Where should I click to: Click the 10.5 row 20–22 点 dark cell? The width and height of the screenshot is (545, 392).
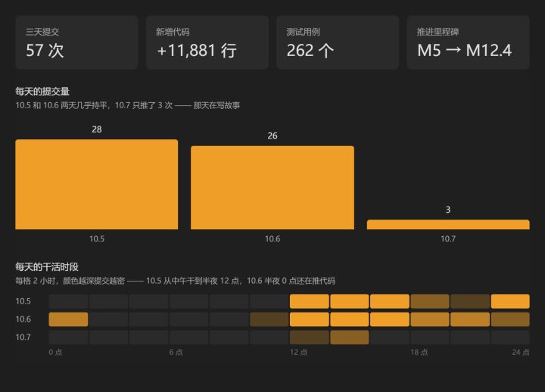pyautogui.click(x=470, y=301)
